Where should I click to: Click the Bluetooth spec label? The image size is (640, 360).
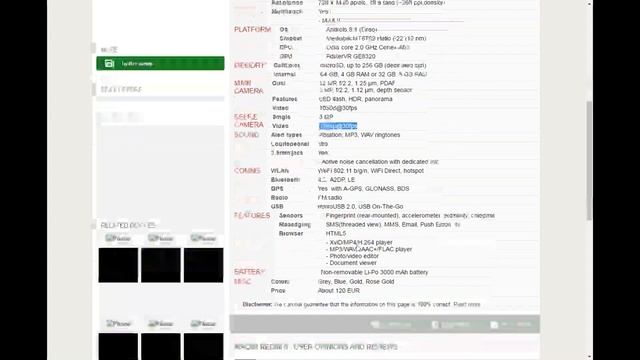click(285, 180)
